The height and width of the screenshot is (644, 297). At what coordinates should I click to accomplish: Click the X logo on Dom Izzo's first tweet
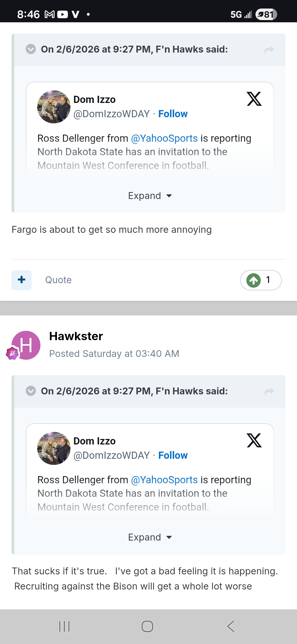coord(254,99)
